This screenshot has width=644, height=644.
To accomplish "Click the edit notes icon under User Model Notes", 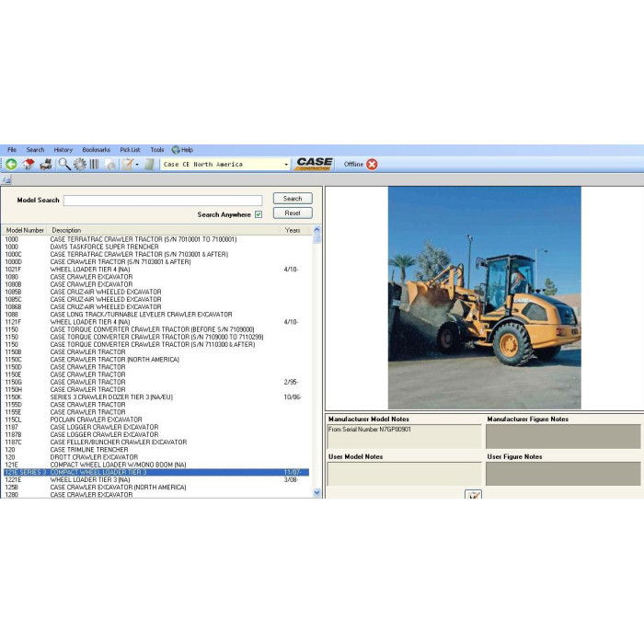I will click(x=473, y=494).
